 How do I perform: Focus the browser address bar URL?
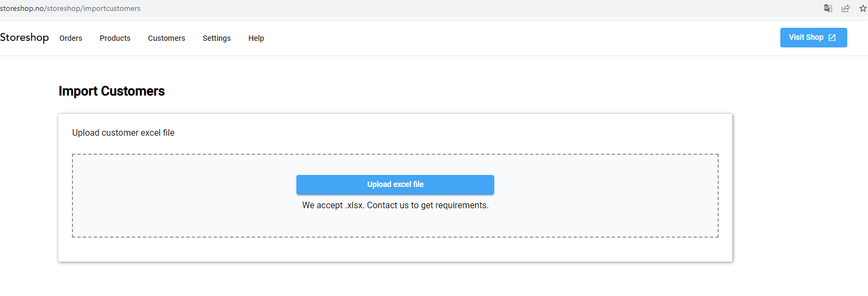tap(70, 8)
